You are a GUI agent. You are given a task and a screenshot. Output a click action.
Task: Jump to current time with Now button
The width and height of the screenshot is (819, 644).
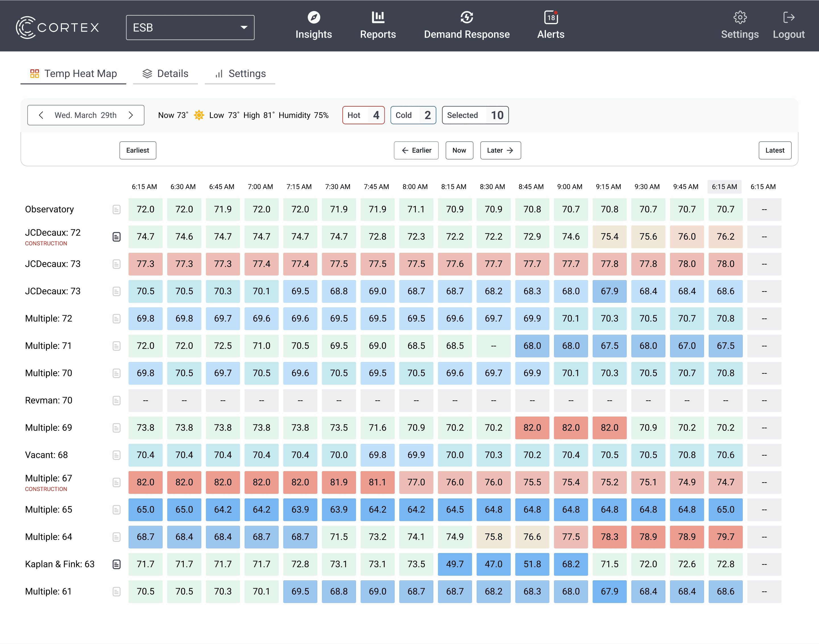[459, 150]
